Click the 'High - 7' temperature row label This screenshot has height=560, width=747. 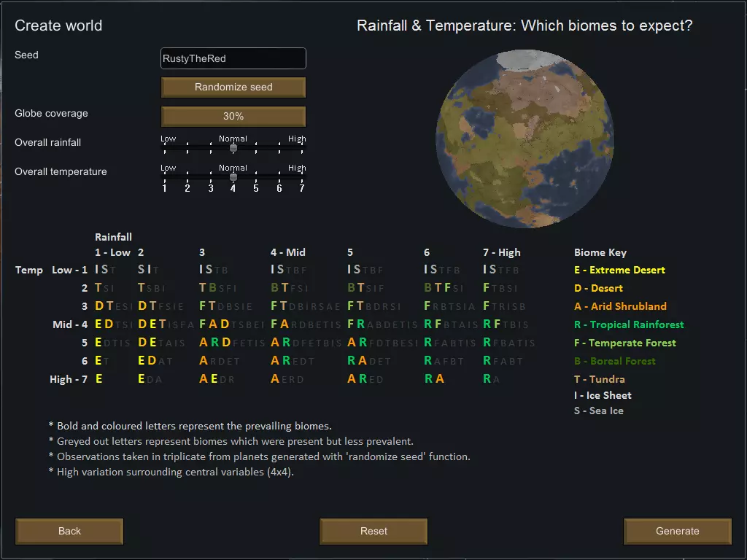pyautogui.click(x=69, y=379)
